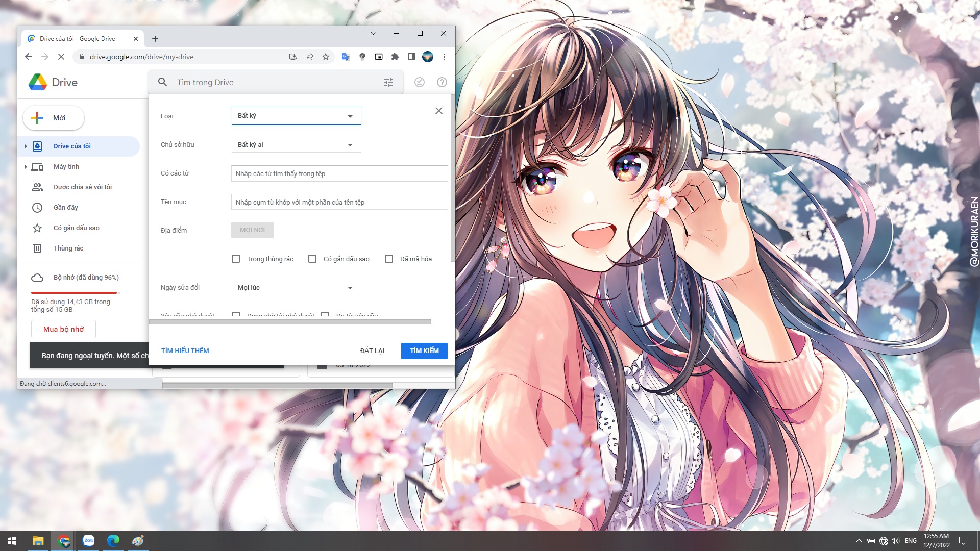Image resolution: width=980 pixels, height=551 pixels.
Task: Open Microsoft Edge from taskbar
Action: click(x=113, y=541)
